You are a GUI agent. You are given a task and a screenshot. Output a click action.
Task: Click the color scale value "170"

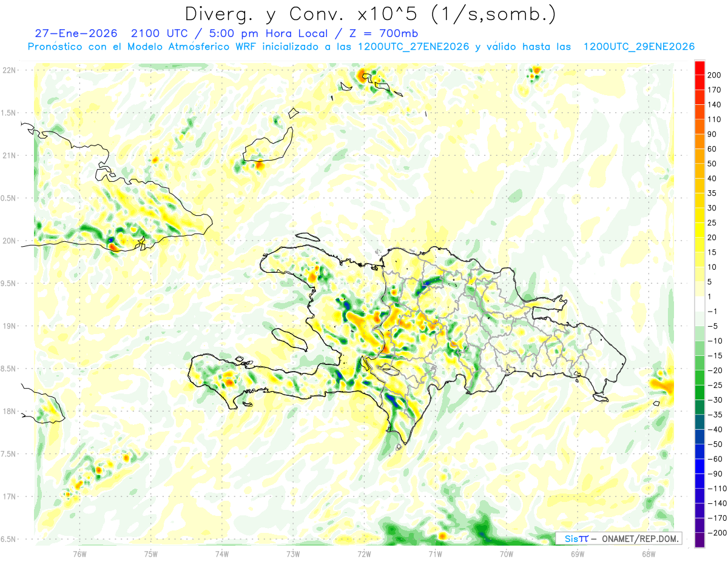[x=715, y=90]
